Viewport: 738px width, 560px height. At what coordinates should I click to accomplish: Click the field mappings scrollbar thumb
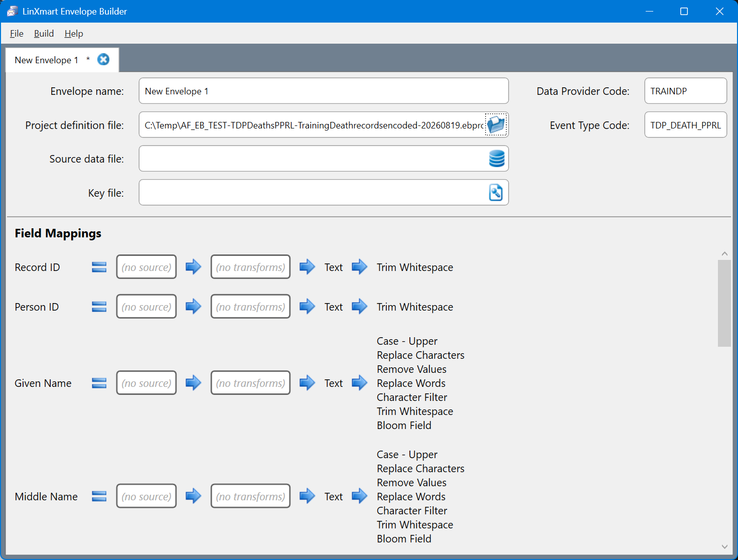point(724,303)
